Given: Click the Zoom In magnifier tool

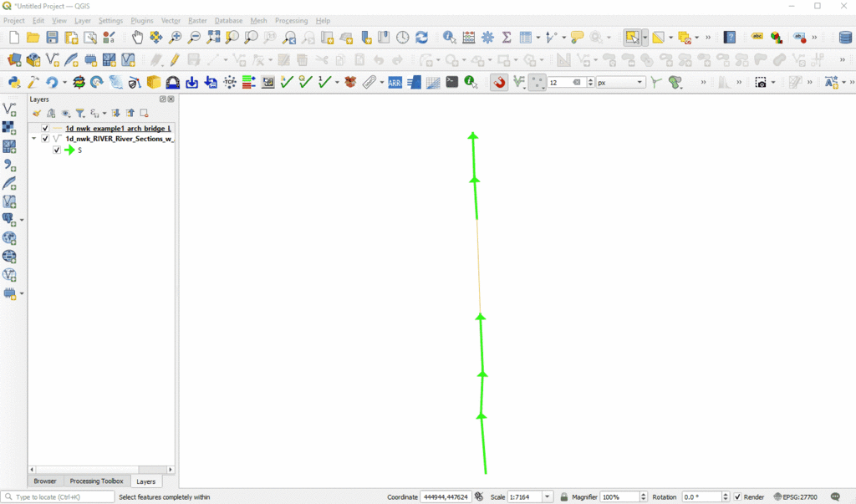Looking at the screenshot, I should pyautogui.click(x=175, y=38).
